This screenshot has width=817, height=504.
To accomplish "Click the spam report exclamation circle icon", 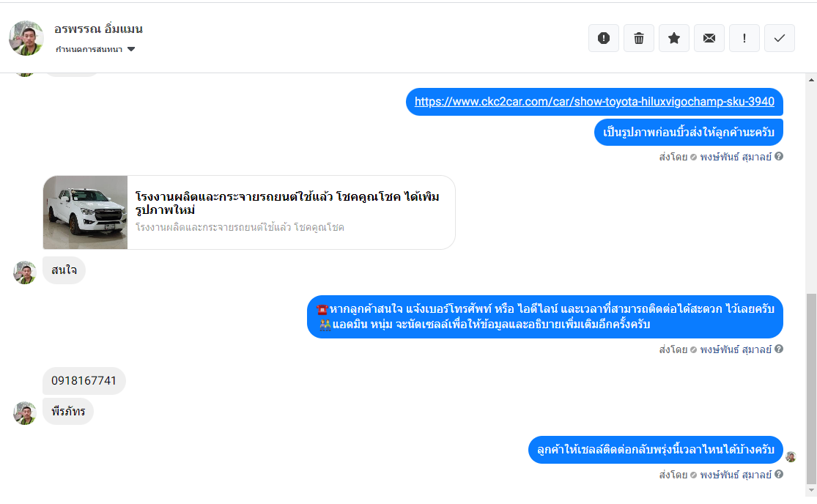I will pos(603,38).
